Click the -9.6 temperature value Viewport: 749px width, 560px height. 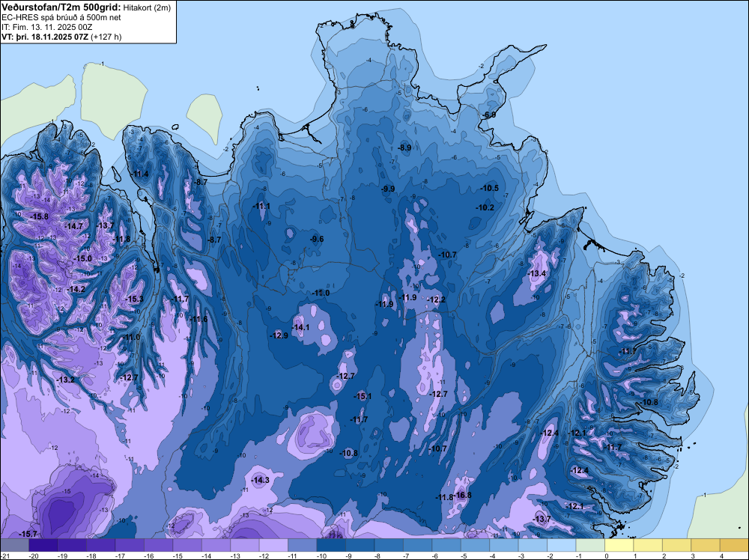click(316, 239)
